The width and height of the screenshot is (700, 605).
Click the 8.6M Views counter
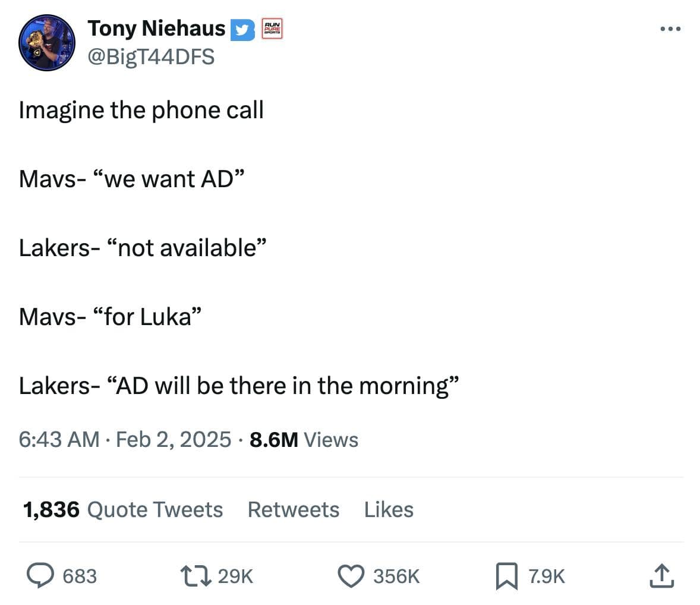point(304,440)
